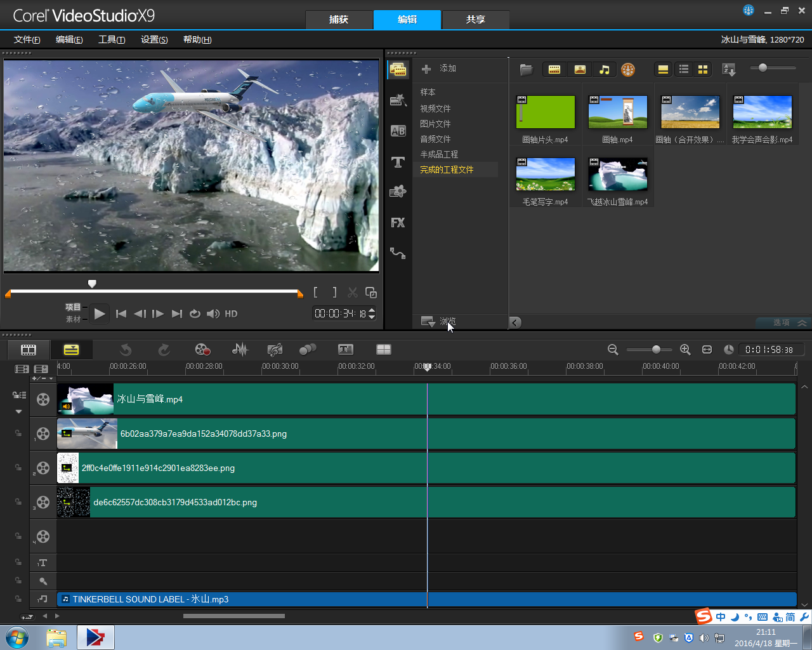Open the Subtitle Editor tool
The width and height of the screenshot is (812, 650).
346,350
